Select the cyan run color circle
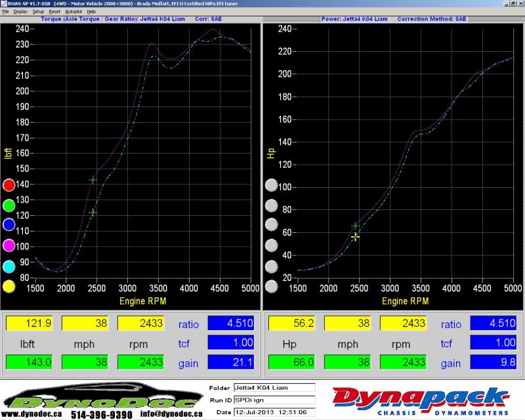The width and height of the screenshot is (525, 420). (x=9, y=266)
